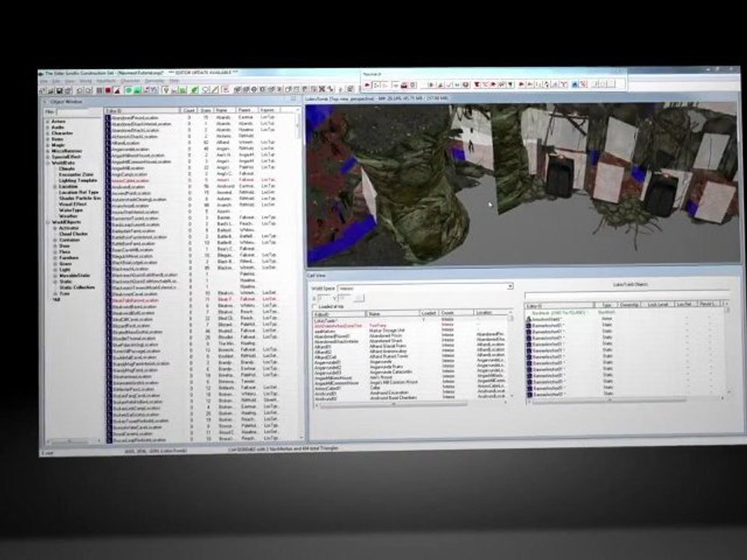Viewport: 747px width, 560px height.
Task: Toggle the light bulb brightness icon
Action: (x=166, y=90)
